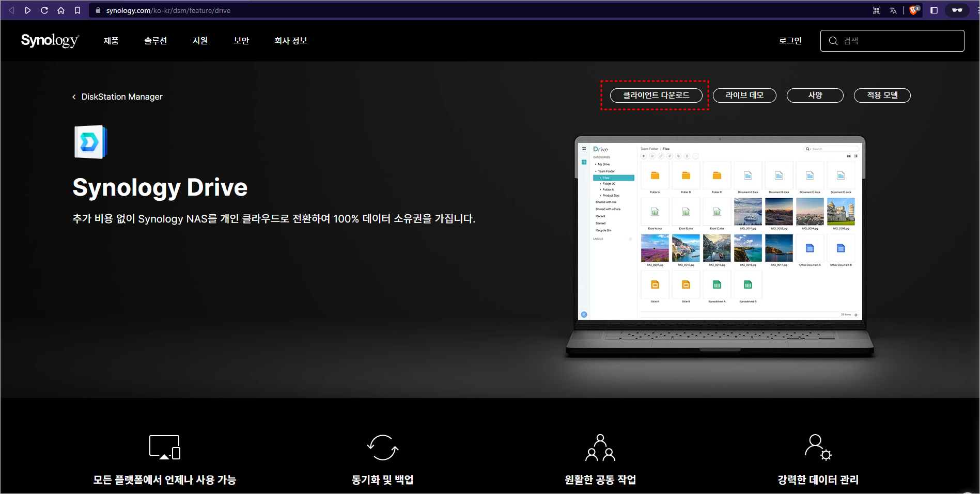Click the 클라이언트 다운로드 button
This screenshot has height=494, width=980.
655,95
